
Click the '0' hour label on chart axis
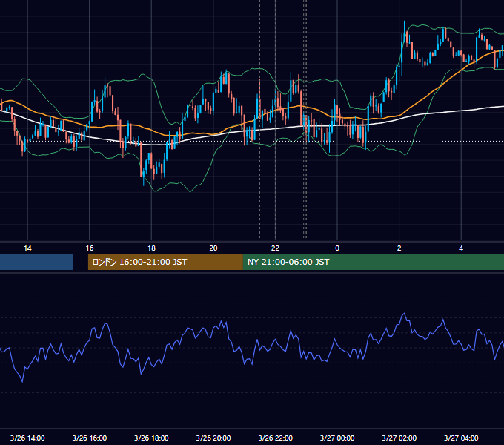[x=337, y=248]
